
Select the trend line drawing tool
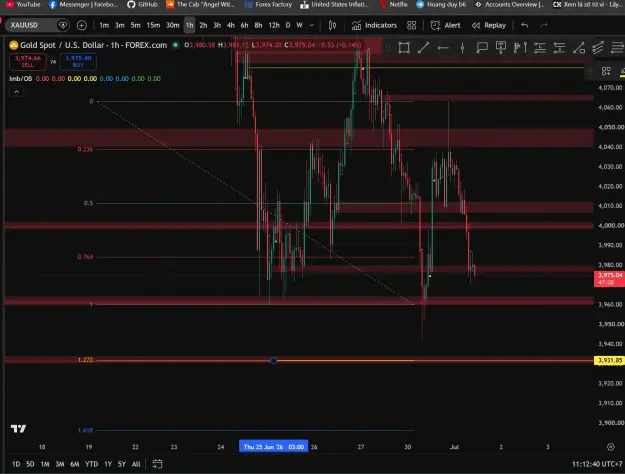(423, 48)
